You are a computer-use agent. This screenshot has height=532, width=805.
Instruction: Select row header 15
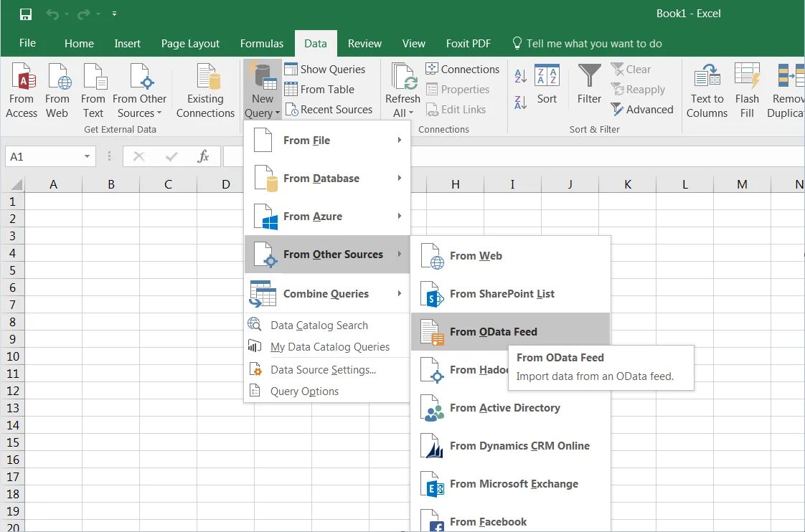13,442
